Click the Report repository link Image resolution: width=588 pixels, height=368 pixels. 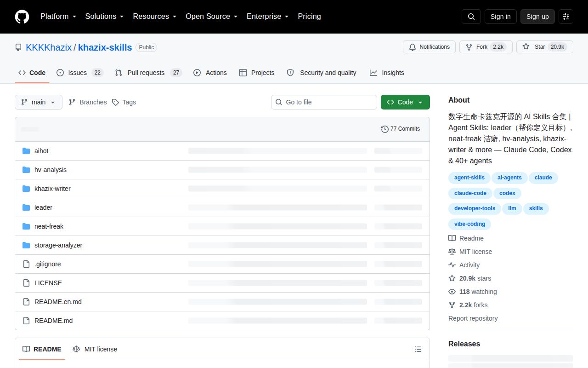[x=473, y=318]
